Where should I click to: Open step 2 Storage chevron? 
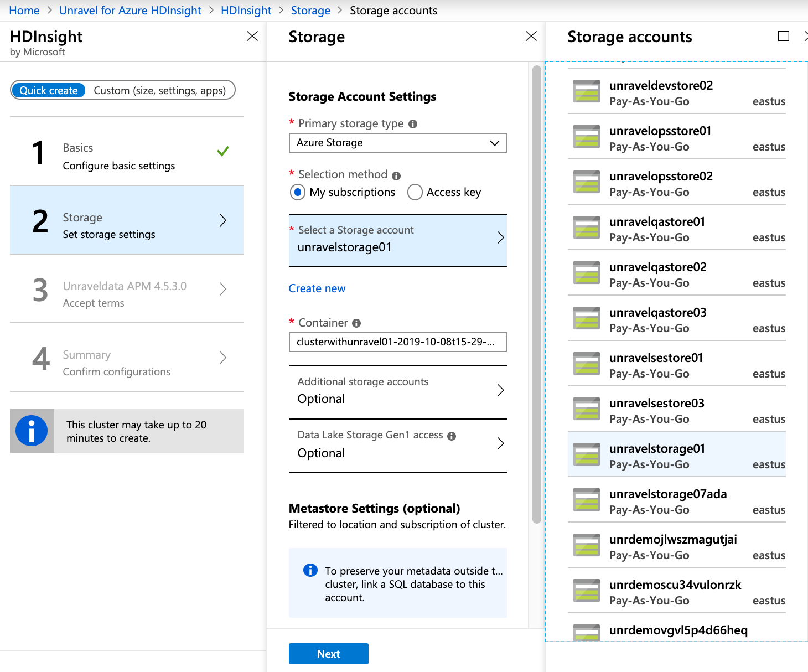point(223,220)
